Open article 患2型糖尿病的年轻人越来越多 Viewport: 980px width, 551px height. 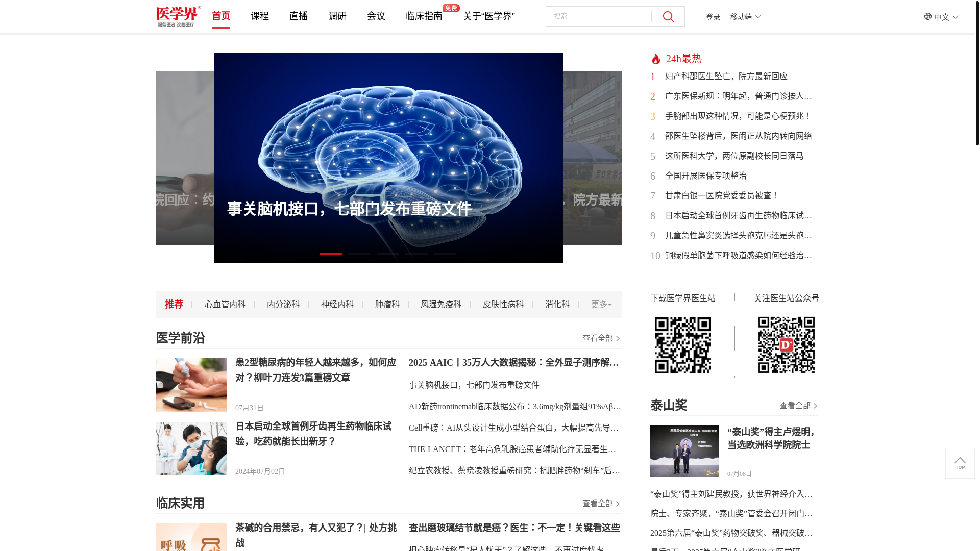click(x=316, y=370)
